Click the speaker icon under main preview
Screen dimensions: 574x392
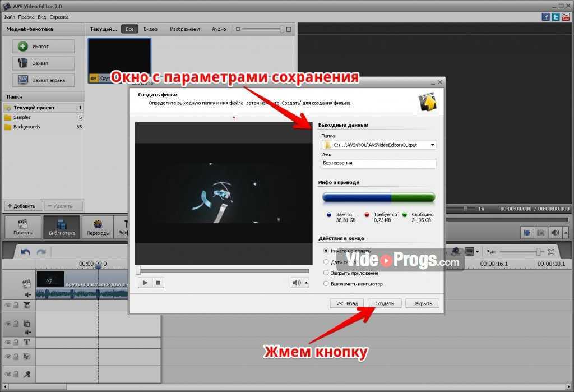click(555, 233)
